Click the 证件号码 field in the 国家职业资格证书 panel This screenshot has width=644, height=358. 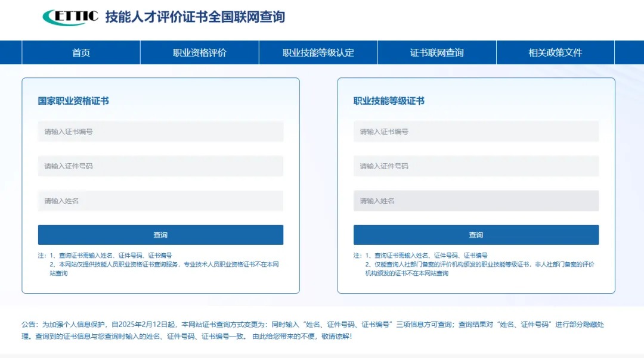[x=160, y=166]
